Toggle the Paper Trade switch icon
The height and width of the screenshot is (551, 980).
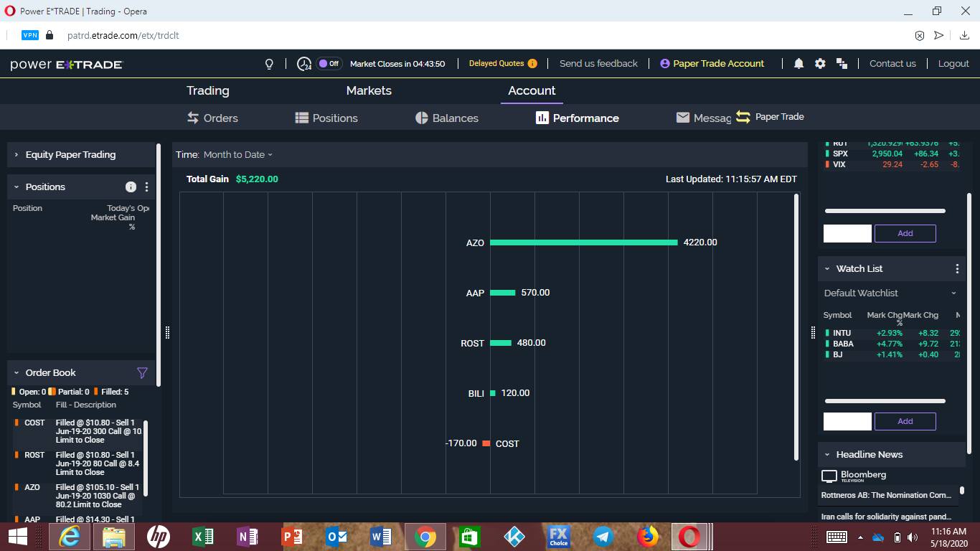[743, 117]
